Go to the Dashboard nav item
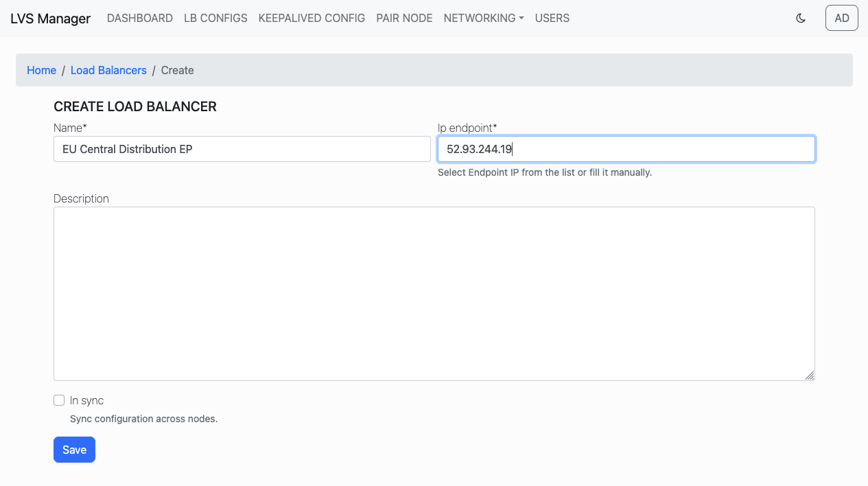This screenshot has height=486, width=868. pos(140,19)
